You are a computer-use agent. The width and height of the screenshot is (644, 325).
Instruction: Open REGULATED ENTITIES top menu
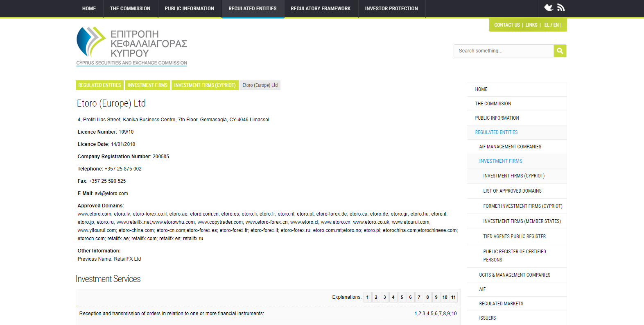pyautogui.click(x=253, y=9)
